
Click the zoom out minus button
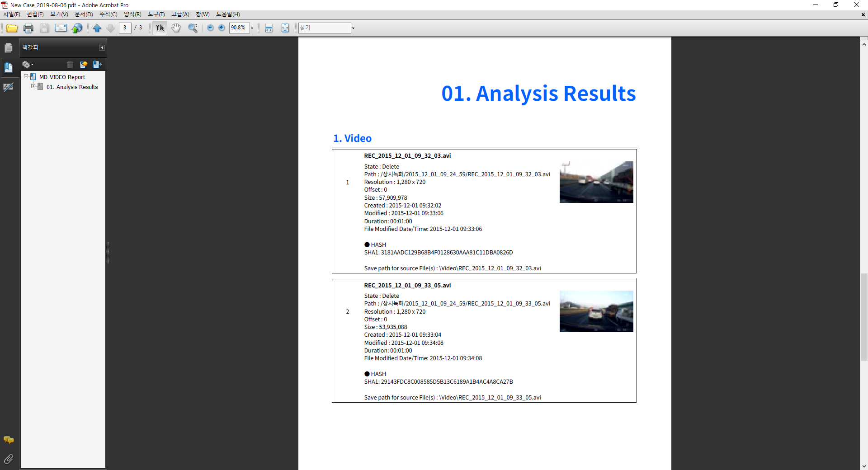click(210, 28)
